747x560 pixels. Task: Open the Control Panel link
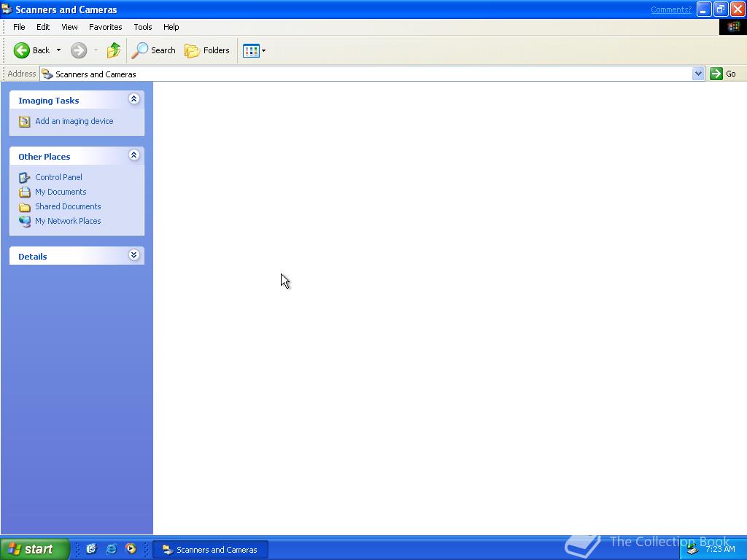(58, 177)
